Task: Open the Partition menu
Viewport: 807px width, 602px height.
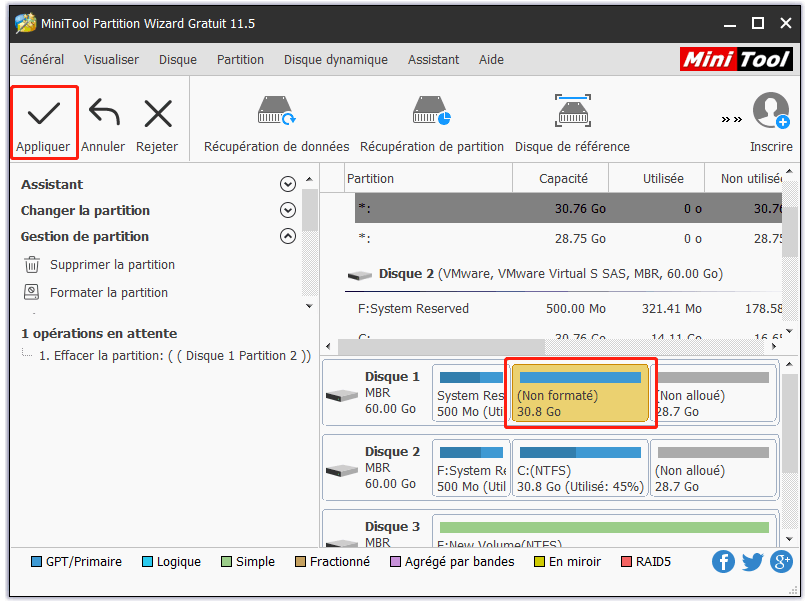Action: 240,60
